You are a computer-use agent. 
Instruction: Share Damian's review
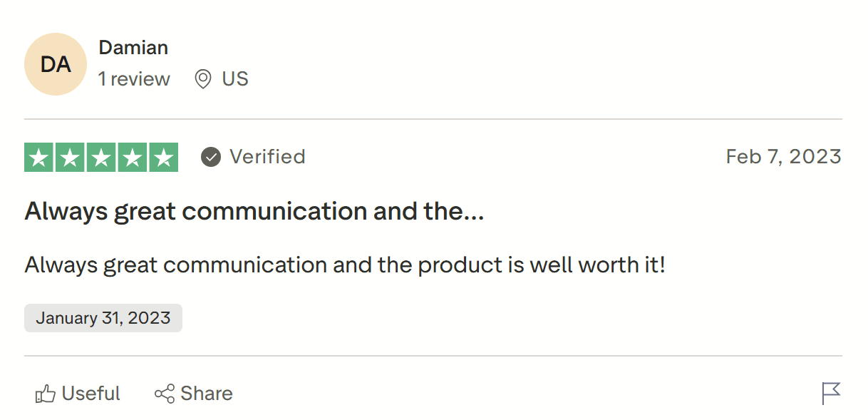pyautogui.click(x=193, y=393)
